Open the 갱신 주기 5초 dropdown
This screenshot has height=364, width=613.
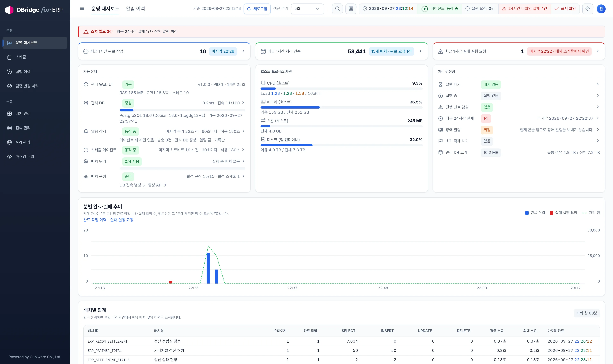(307, 9)
